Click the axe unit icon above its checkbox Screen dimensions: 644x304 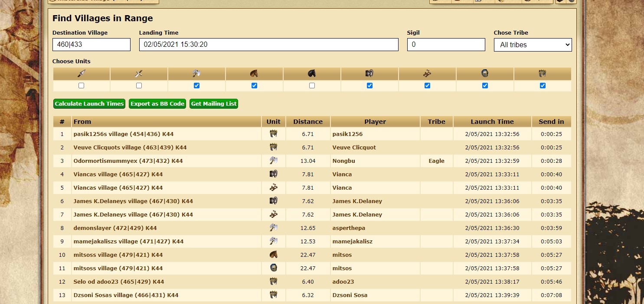[x=196, y=74]
